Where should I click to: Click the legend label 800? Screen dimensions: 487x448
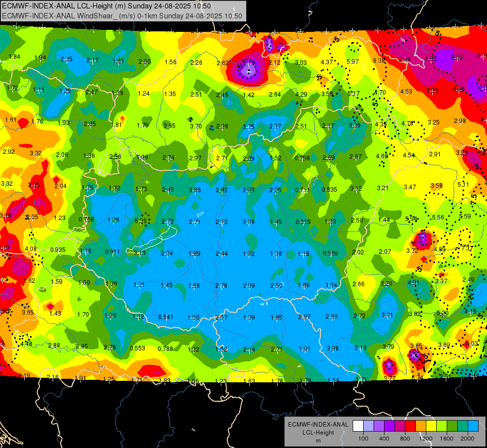(405, 439)
